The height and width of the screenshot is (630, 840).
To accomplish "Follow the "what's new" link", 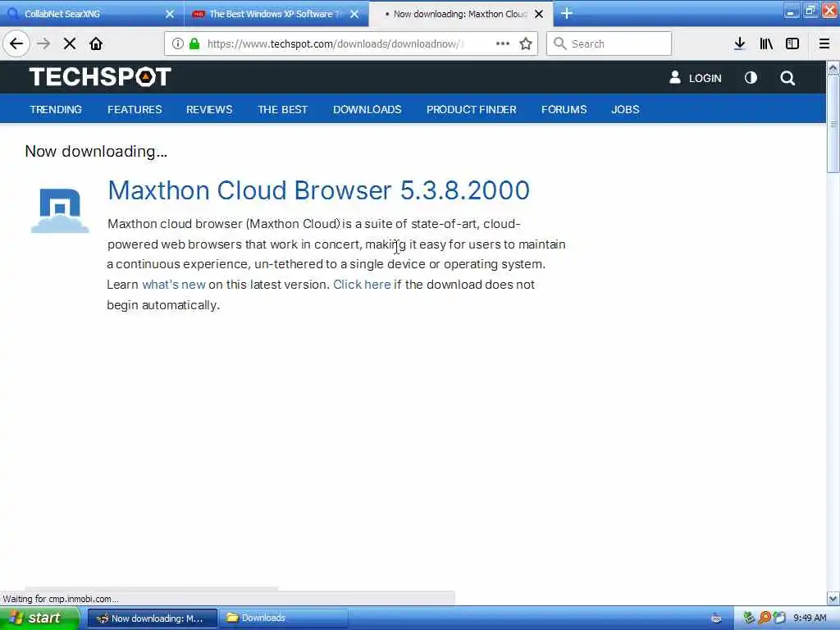I will pyautogui.click(x=174, y=285).
